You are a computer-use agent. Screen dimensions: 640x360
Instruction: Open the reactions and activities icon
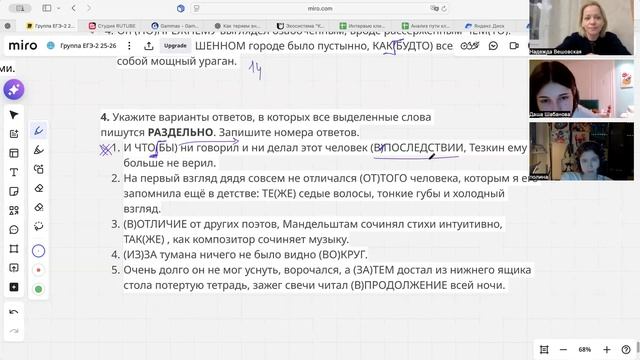point(469,46)
